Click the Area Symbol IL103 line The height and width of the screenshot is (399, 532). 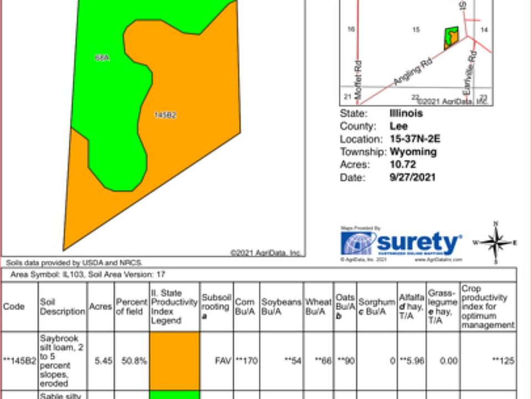88,274
